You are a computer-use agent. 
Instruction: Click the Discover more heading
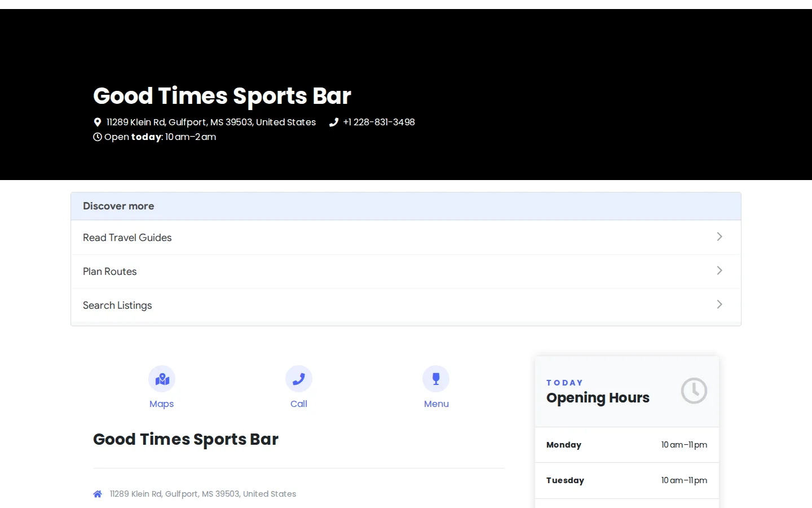118,206
